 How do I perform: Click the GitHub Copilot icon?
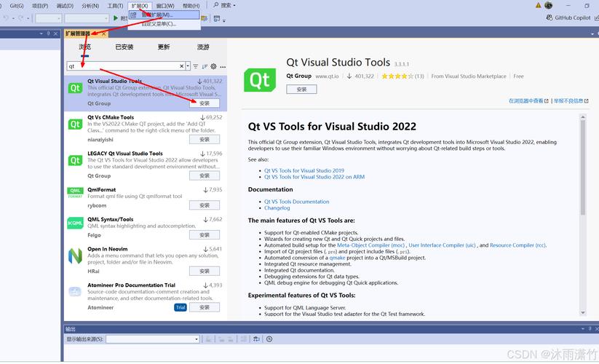pyautogui.click(x=549, y=17)
